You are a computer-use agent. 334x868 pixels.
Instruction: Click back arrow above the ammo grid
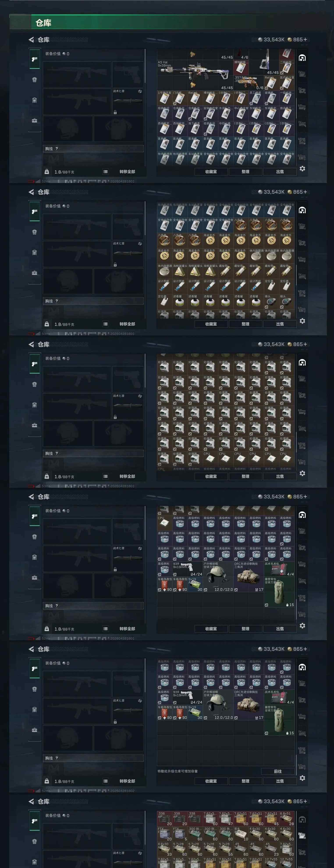31,801
